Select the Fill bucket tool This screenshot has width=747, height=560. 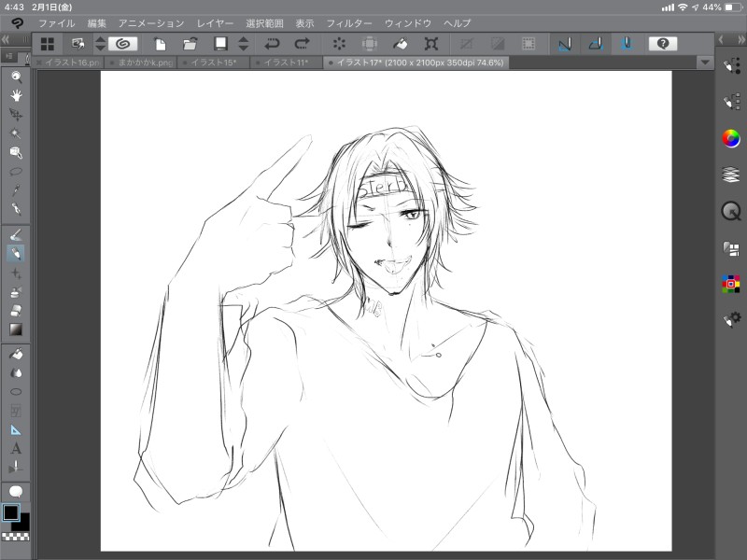coord(16,354)
